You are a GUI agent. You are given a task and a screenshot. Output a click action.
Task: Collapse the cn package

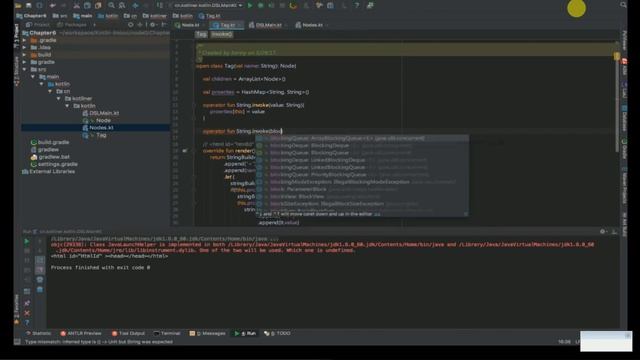pyautogui.click(x=51, y=91)
